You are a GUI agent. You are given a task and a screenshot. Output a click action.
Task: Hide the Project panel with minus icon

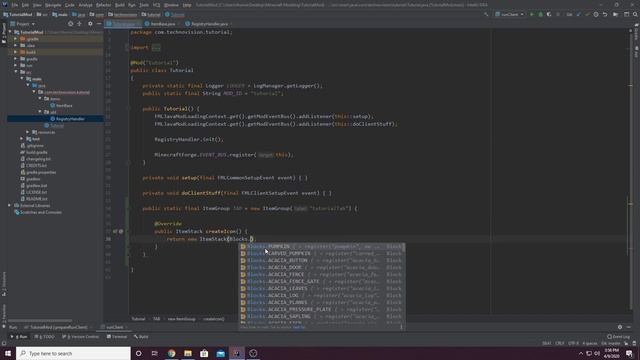(99, 24)
